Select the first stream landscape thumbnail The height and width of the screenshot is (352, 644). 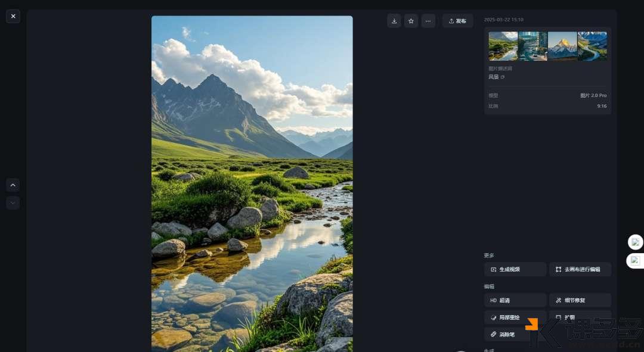[503, 46]
